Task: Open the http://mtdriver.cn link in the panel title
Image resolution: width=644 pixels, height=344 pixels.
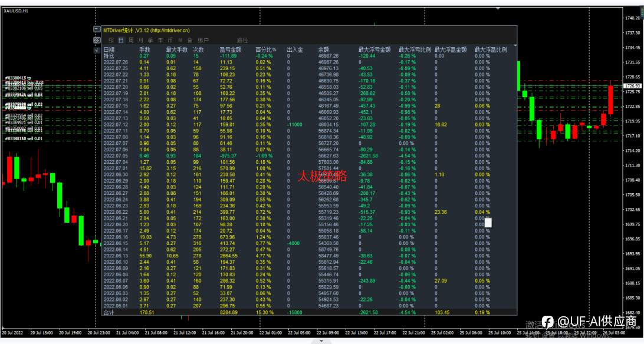Action: click(170, 31)
